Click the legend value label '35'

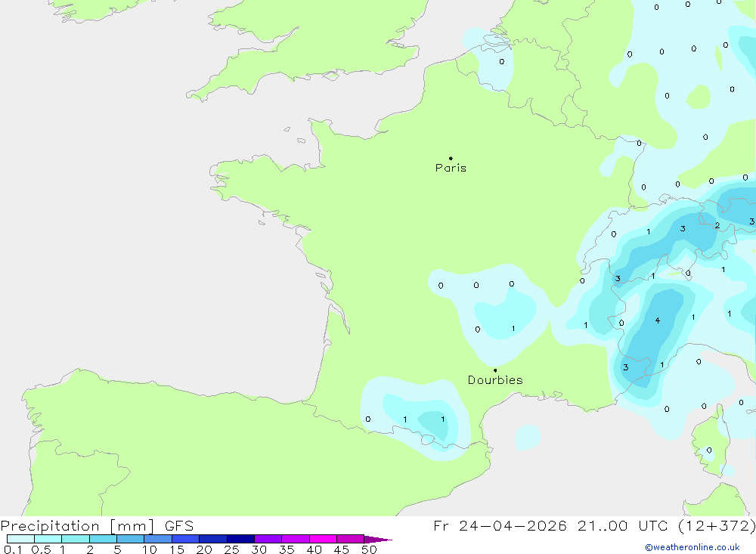tap(287, 549)
